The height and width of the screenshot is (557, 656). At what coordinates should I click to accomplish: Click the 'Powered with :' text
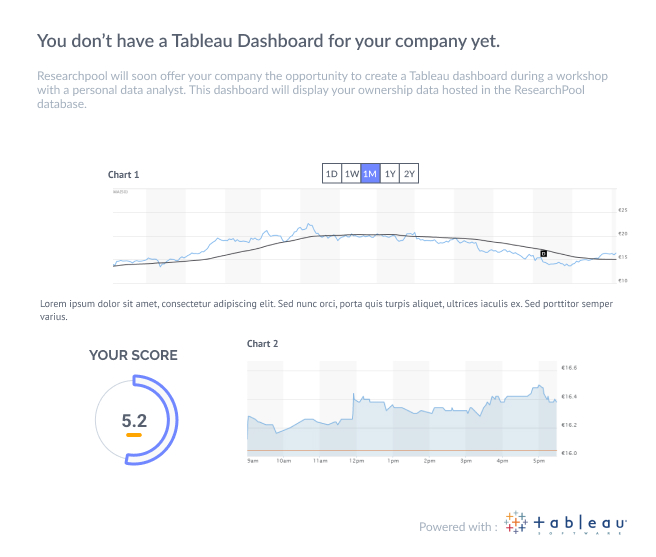457,526
